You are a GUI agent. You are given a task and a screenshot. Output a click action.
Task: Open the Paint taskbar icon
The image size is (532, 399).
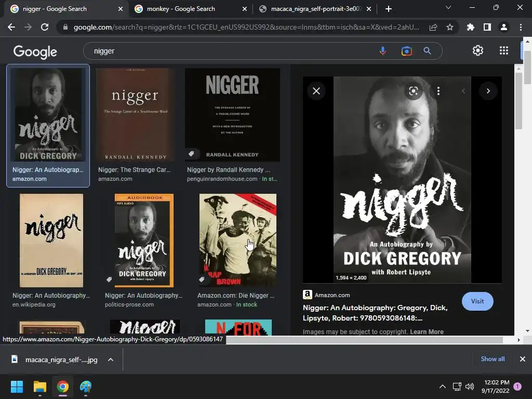(x=86, y=387)
